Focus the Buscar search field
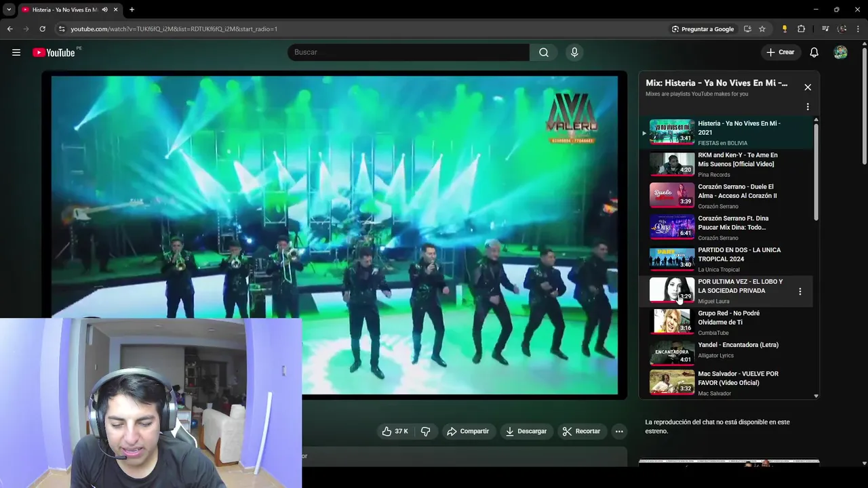This screenshot has width=868, height=488. 408,52
